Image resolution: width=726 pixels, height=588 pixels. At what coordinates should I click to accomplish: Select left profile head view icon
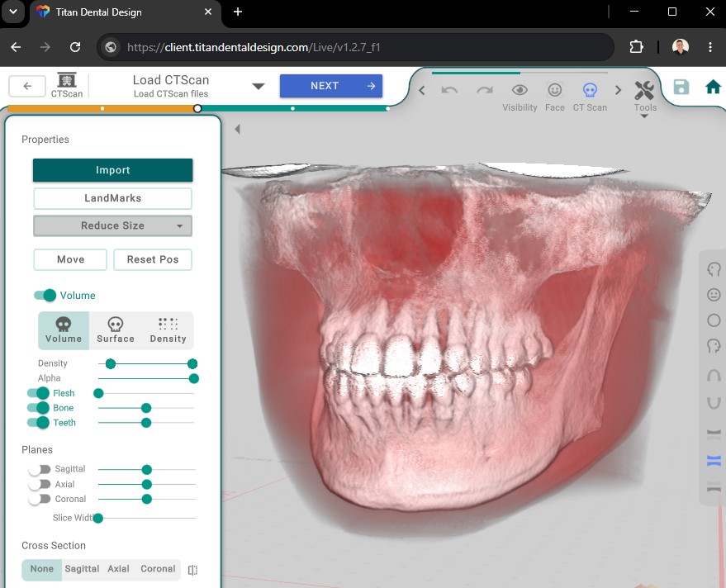714,269
